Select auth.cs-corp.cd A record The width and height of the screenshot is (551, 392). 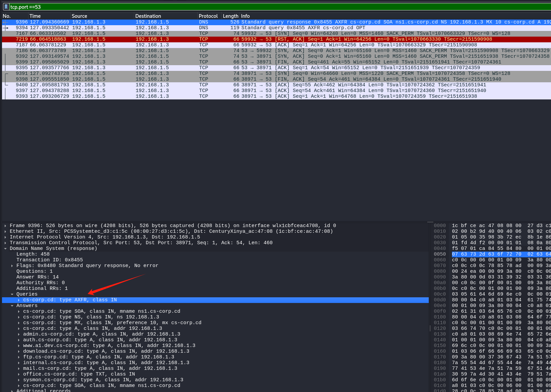click(x=100, y=340)
